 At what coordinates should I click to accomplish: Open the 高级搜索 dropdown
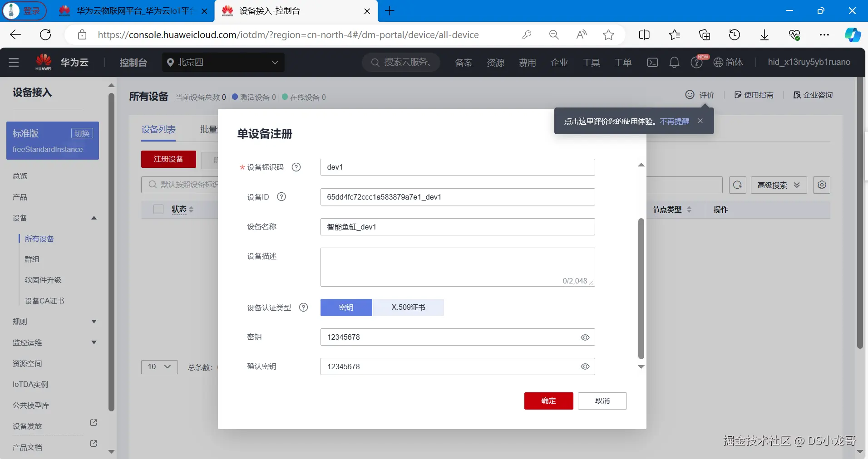(779, 185)
